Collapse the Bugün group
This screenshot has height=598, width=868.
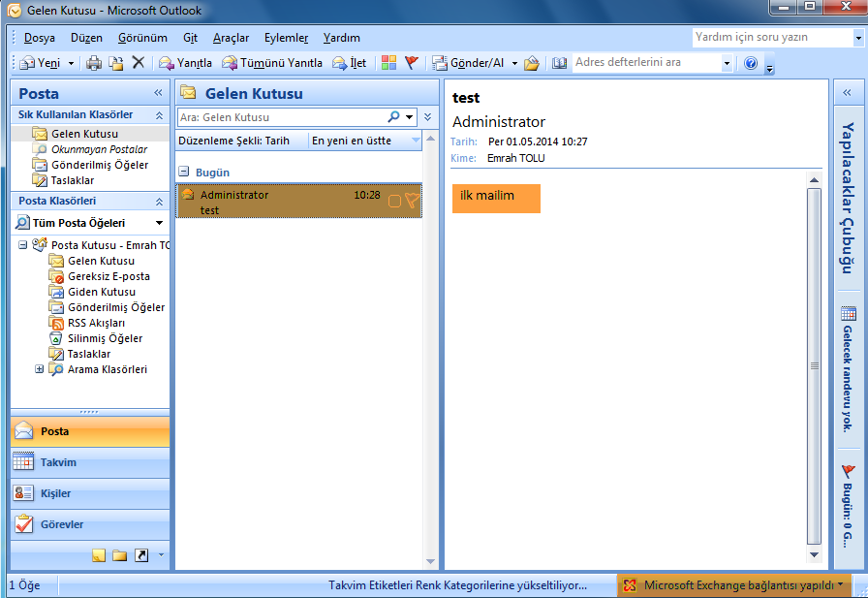(184, 172)
